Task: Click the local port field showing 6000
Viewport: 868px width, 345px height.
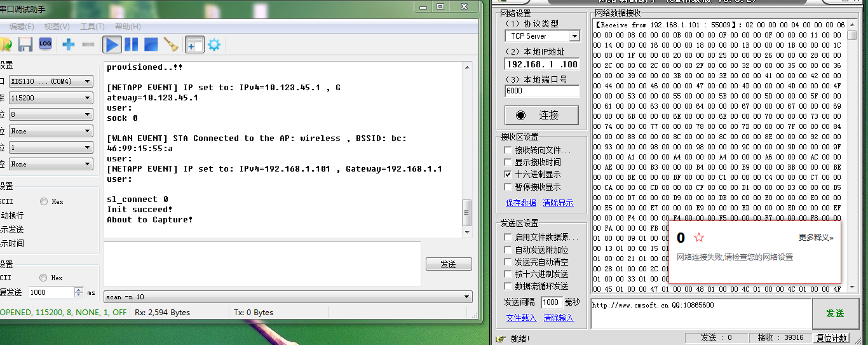Action: tap(542, 91)
